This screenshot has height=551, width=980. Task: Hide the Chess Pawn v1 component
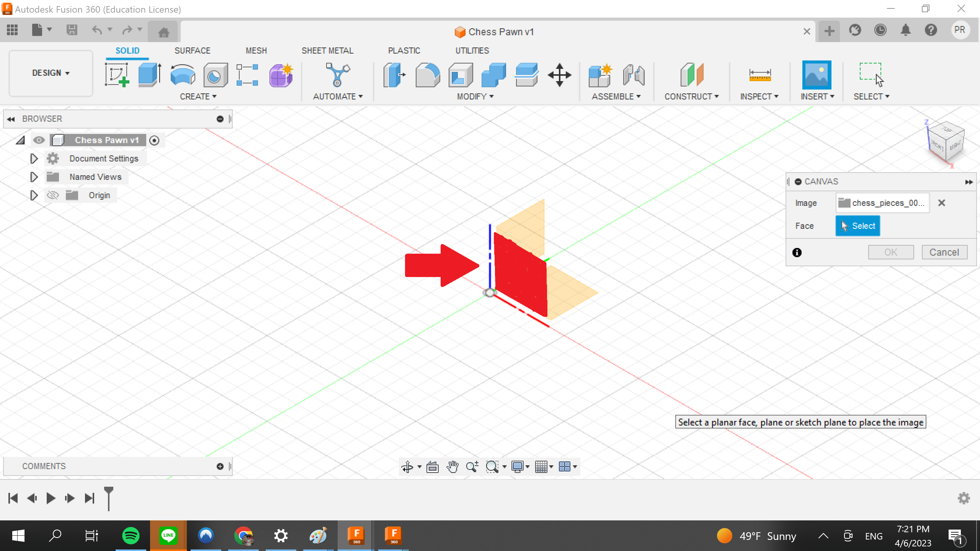pos(39,140)
